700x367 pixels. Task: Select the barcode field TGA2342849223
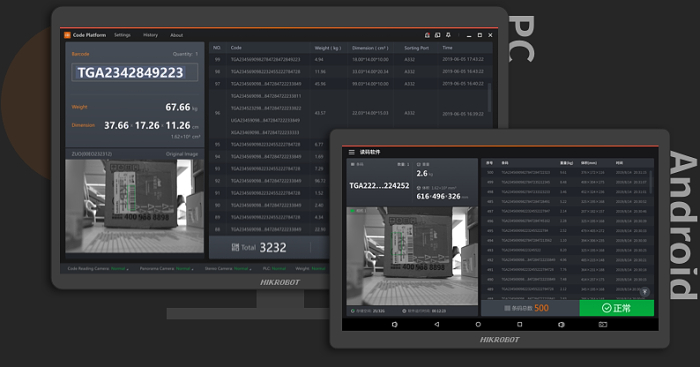click(134, 72)
